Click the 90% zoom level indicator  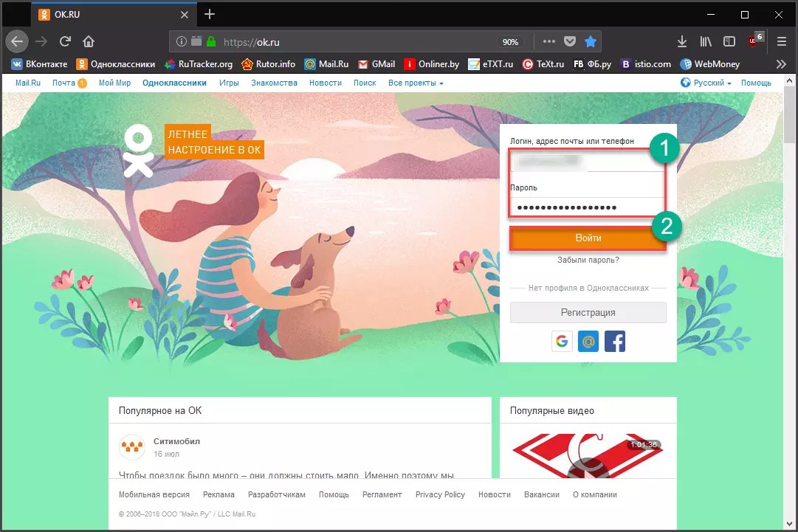pos(510,42)
